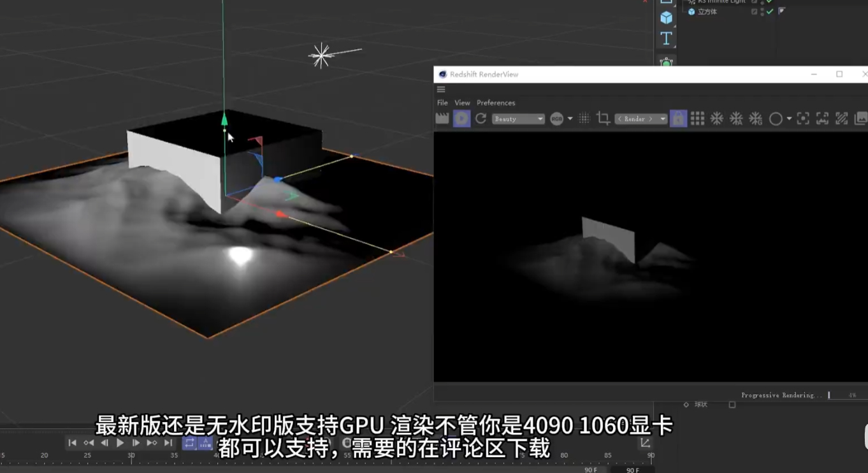Open the File menu in RenderView
Image resolution: width=868 pixels, height=473 pixels.
point(442,102)
